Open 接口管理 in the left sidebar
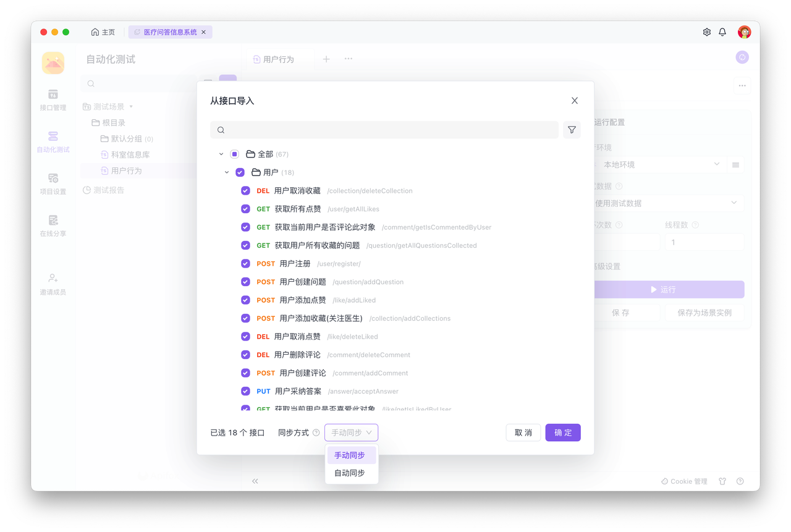The width and height of the screenshot is (791, 532). click(x=53, y=99)
